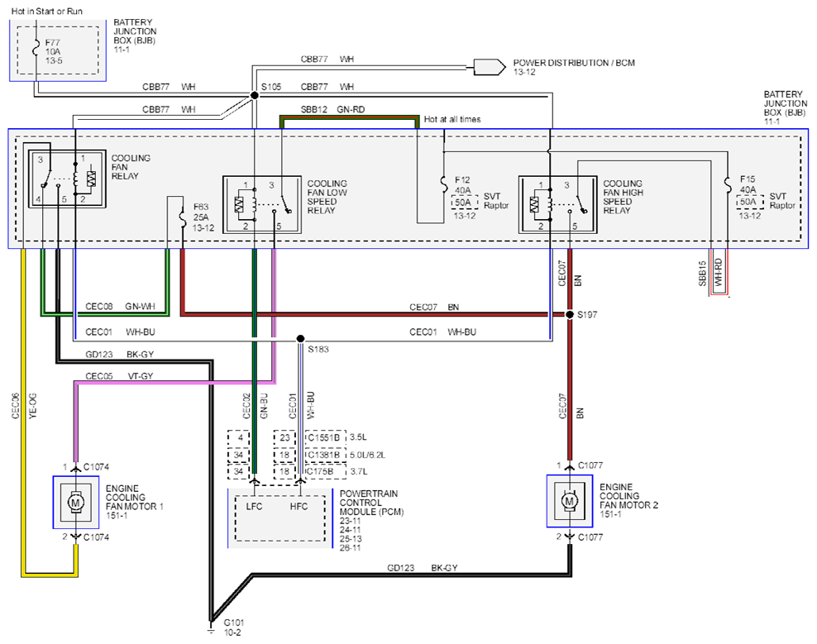Select the 'F77 10A' fuse label
This screenshot has width=817, height=644.
coord(53,47)
